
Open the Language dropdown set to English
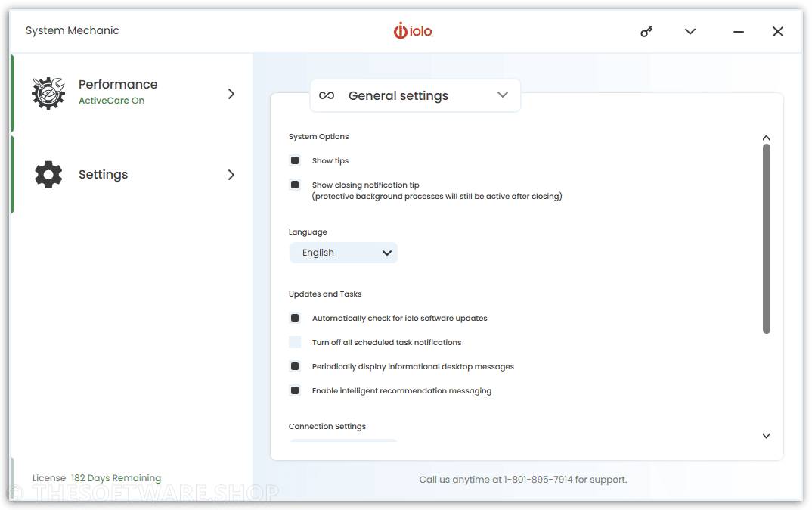point(343,253)
